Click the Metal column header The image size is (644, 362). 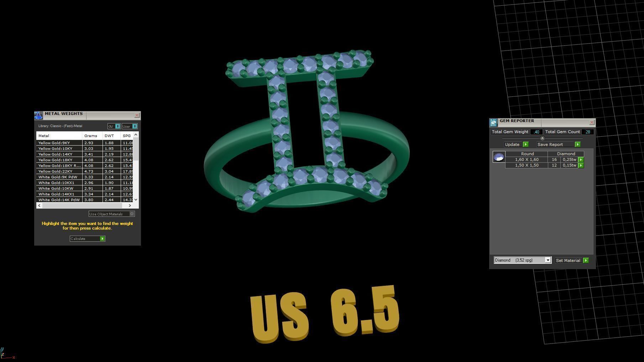(59, 136)
